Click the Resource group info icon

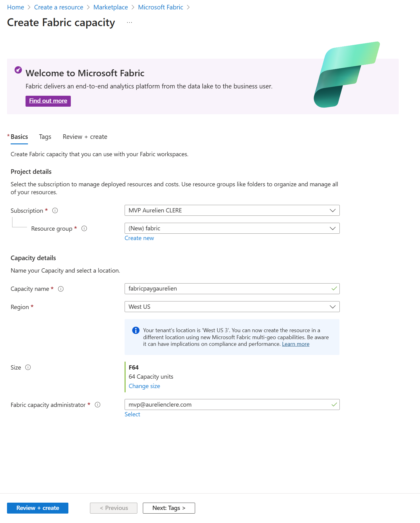pos(84,228)
